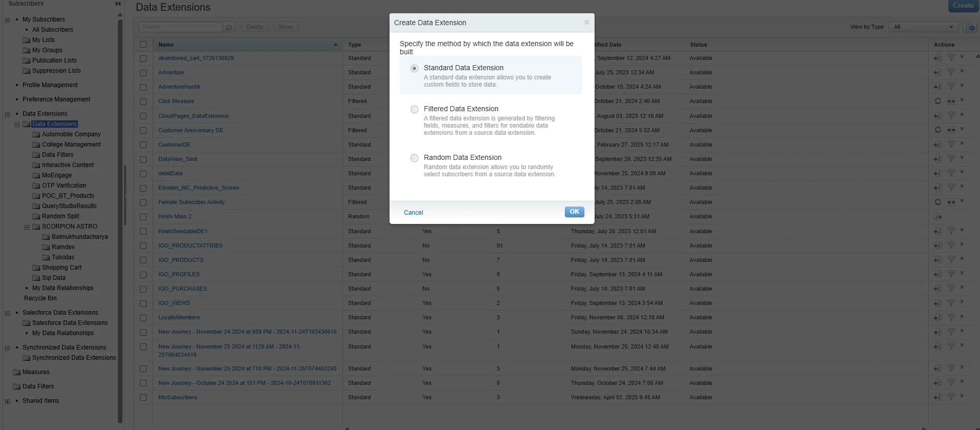Click the funnel icon for CustomerDE row

click(951, 145)
